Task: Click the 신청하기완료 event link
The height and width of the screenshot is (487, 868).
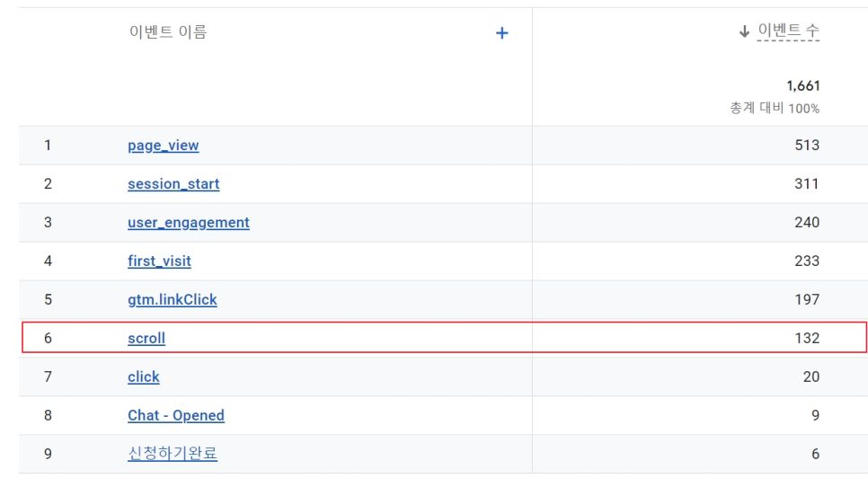Action: tap(173, 454)
